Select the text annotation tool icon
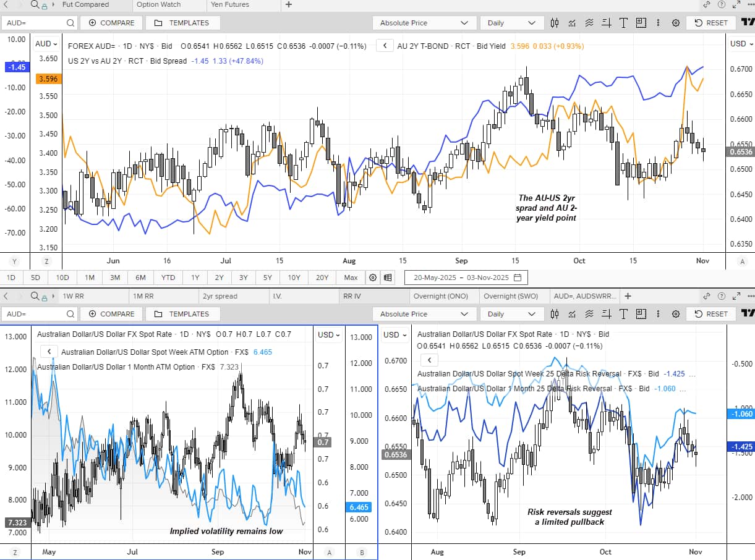The height and width of the screenshot is (560, 755). pos(624,23)
